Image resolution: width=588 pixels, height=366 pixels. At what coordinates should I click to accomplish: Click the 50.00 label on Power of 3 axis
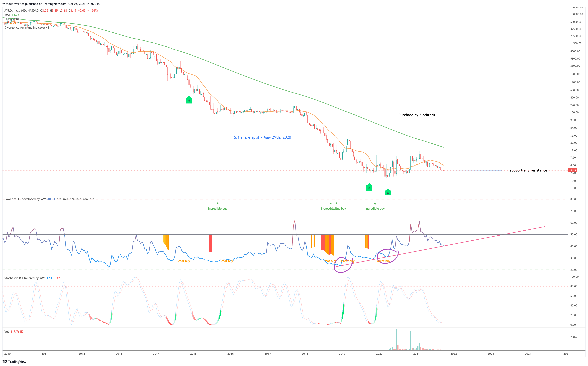(574, 235)
